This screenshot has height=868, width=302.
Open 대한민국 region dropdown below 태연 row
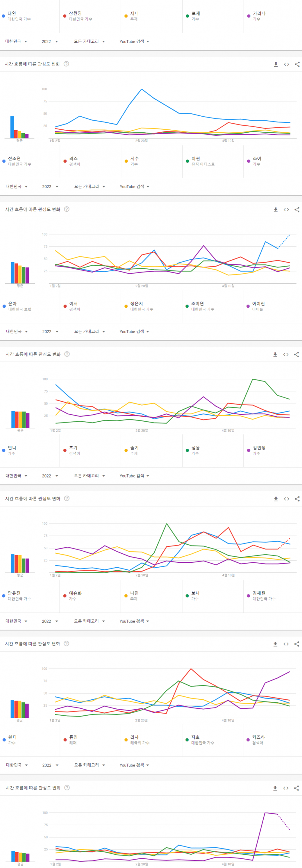(x=16, y=41)
